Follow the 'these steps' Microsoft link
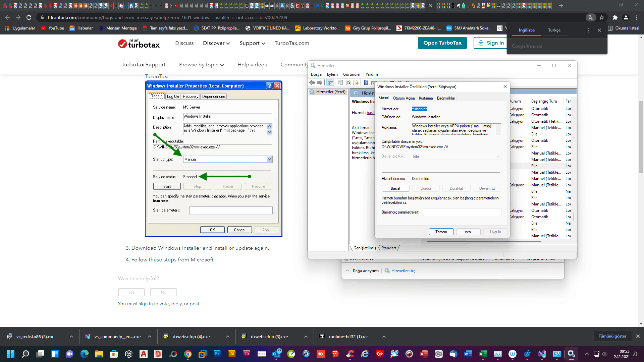This screenshot has height=362, width=644. click(x=162, y=260)
